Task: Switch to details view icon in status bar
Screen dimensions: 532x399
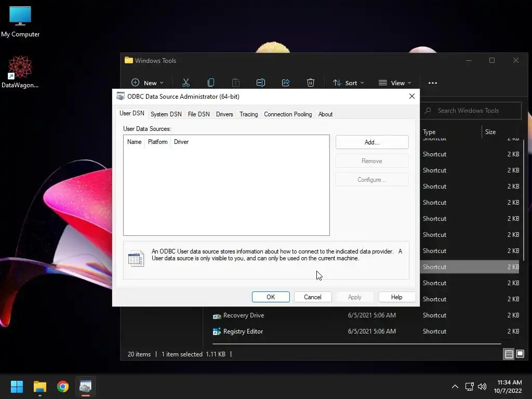Action: pyautogui.click(x=509, y=354)
